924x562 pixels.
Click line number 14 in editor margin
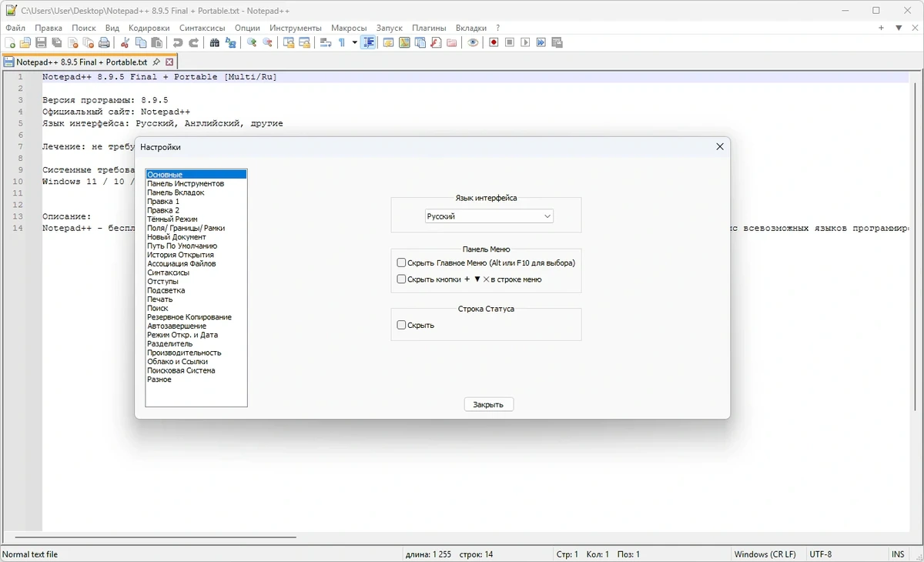pyautogui.click(x=18, y=228)
